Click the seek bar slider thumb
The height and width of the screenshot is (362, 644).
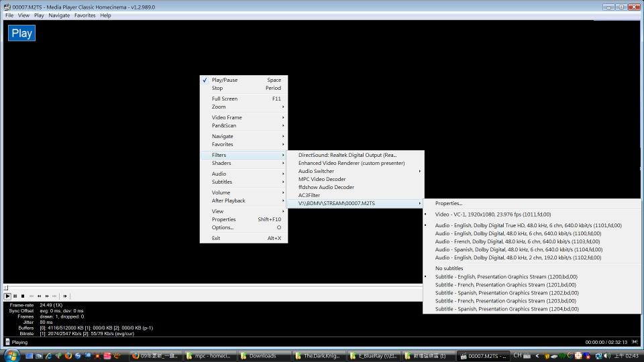pos(6,288)
